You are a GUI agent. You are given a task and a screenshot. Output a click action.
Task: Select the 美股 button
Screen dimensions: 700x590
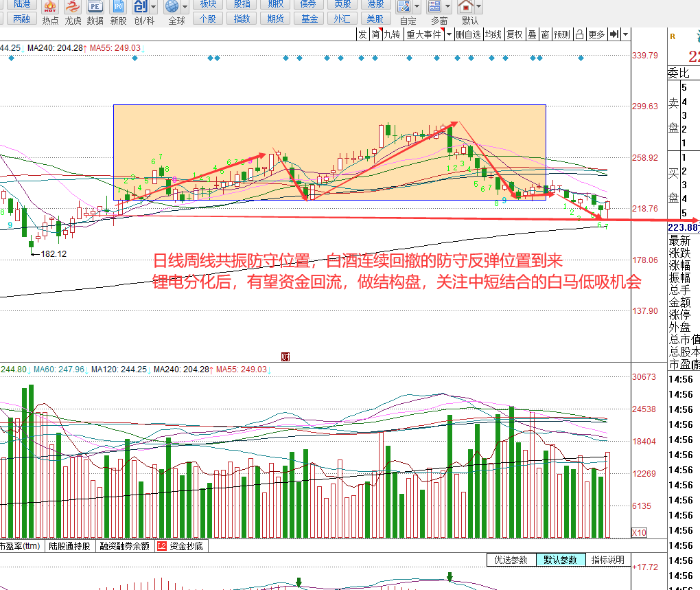coord(375,19)
